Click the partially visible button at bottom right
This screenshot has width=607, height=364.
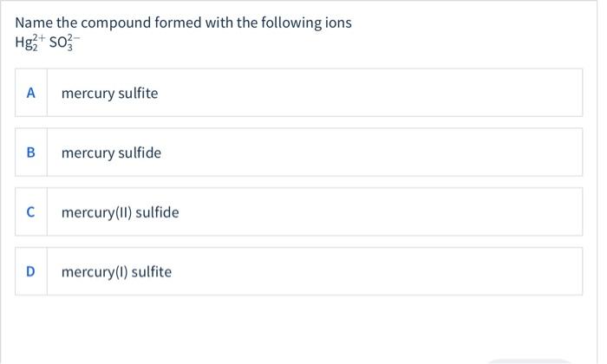(x=529, y=361)
